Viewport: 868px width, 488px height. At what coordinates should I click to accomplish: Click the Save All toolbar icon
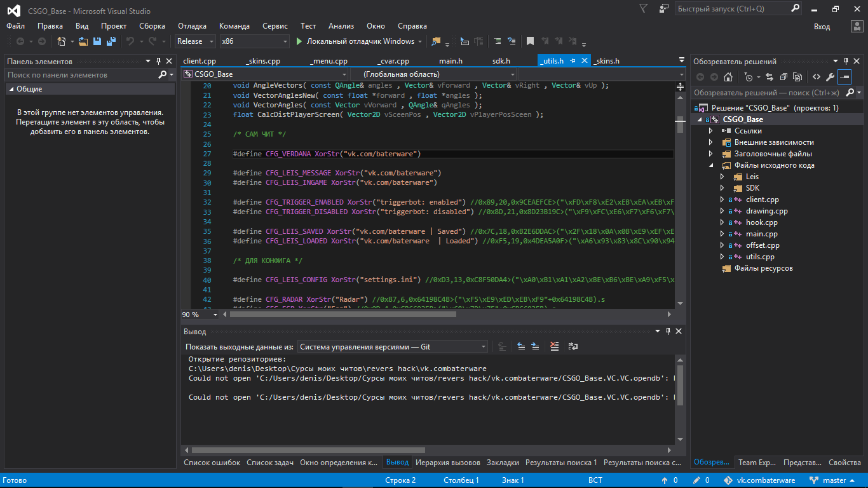pyautogui.click(x=111, y=41)
